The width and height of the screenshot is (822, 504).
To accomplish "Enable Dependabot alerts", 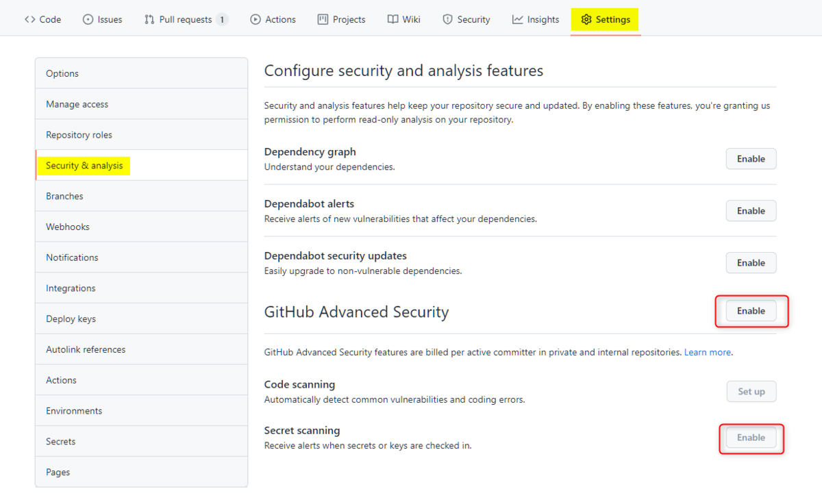I will pos(751,211).
